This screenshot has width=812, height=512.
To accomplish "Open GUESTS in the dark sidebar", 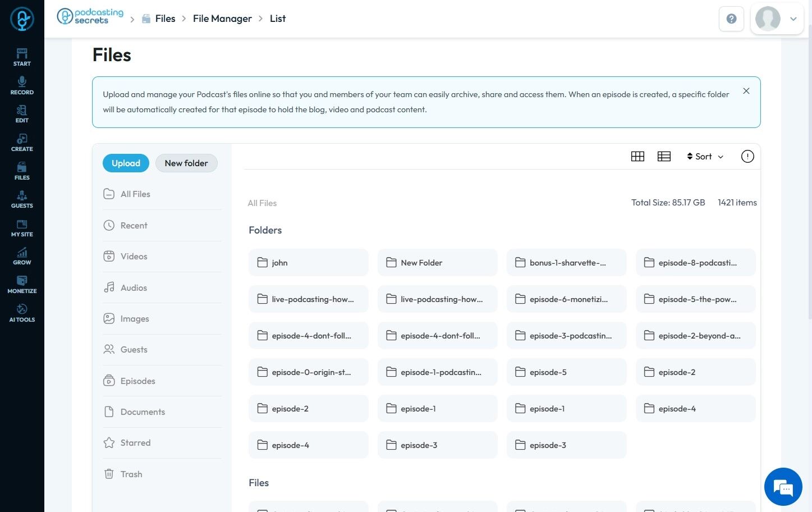I will (x=22, y=199).
